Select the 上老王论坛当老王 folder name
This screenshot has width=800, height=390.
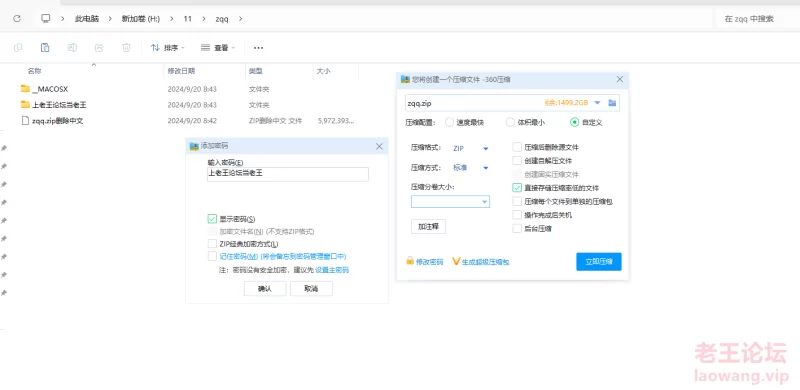pos(59,105)
